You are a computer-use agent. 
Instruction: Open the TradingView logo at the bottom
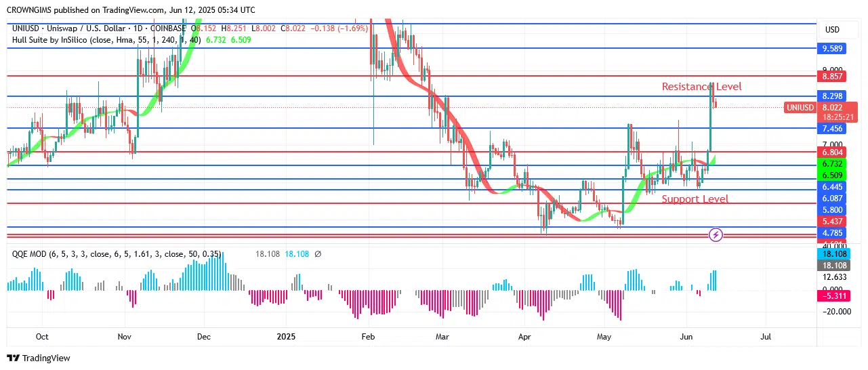click(x=39, y=358)
